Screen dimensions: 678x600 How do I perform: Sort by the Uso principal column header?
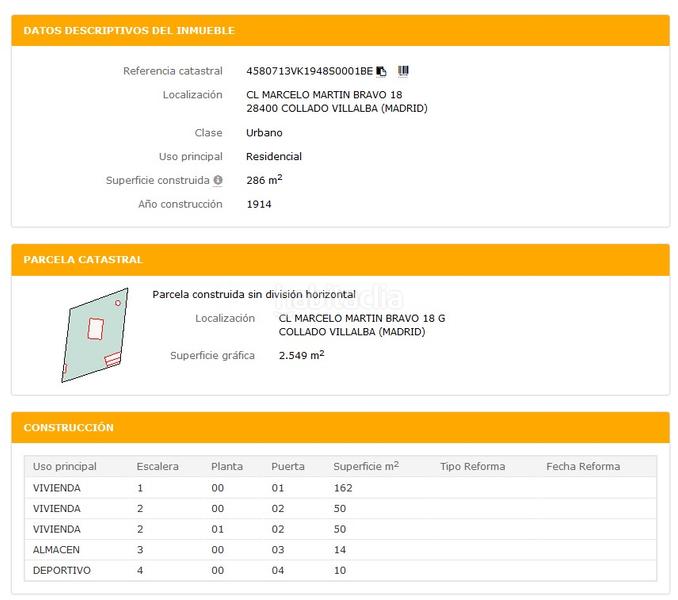coord(65,467)
